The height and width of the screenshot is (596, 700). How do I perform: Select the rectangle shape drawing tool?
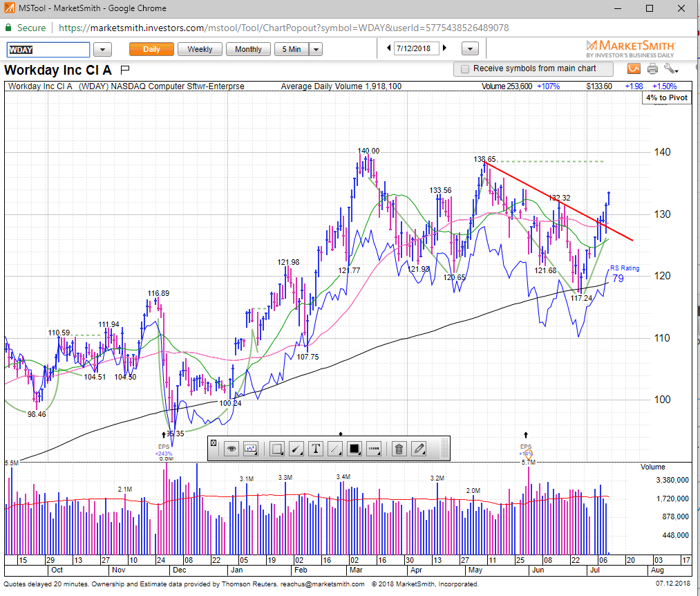[x=277, y=449]
